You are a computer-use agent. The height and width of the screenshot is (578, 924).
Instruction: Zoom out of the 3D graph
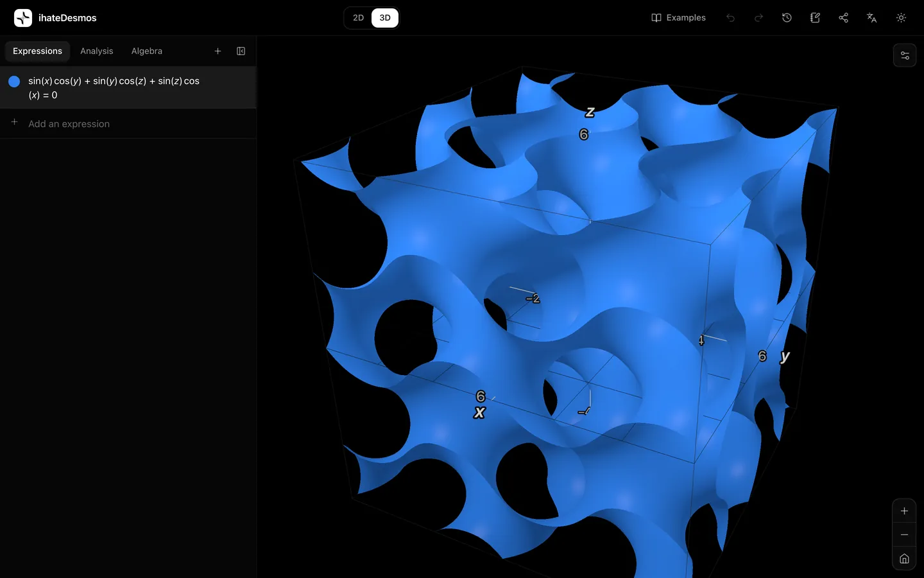pyautogui.click(x=904, y=535)
